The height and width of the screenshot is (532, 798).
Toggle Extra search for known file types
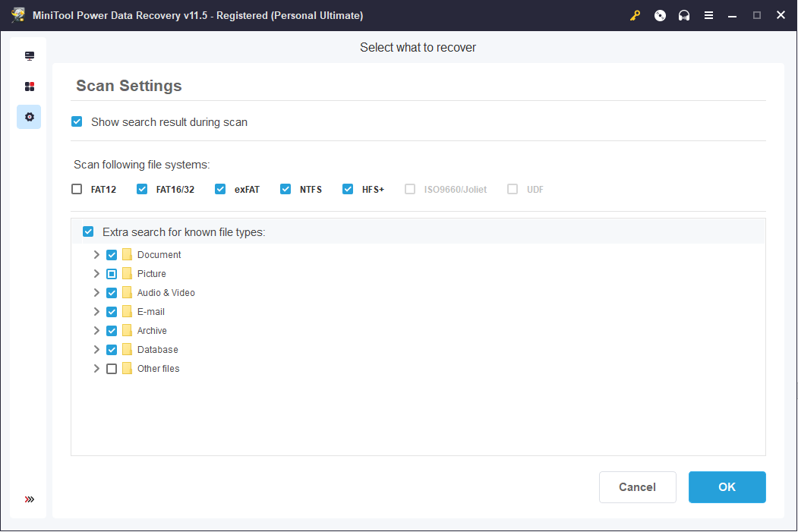(x=88, y=232)
